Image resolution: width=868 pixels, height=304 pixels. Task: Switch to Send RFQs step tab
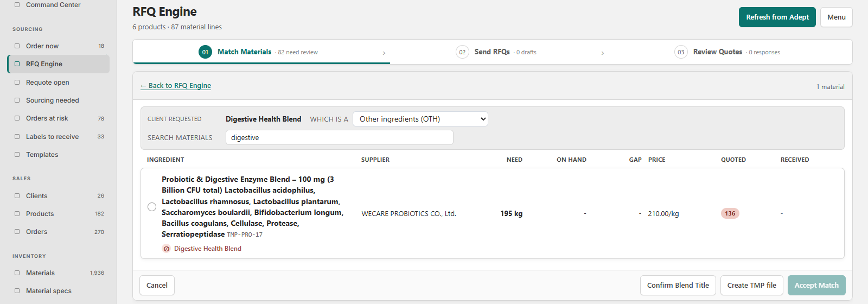[496, 52]
